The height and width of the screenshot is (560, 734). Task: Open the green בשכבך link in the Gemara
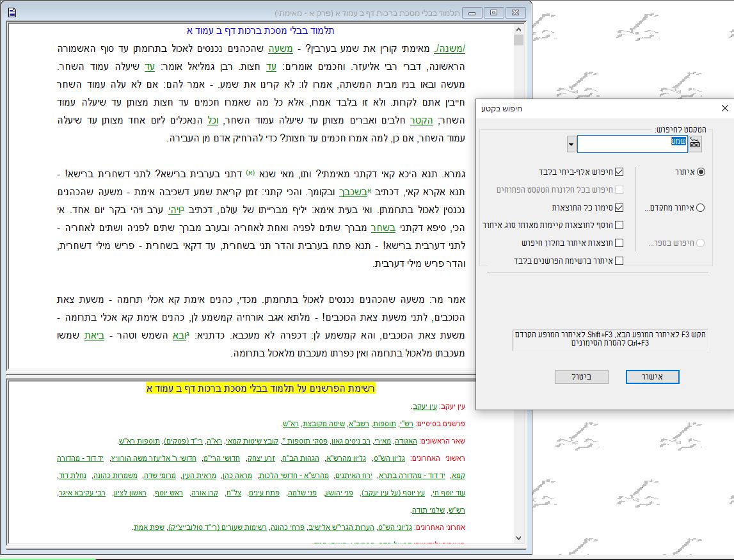pos(353,192)
